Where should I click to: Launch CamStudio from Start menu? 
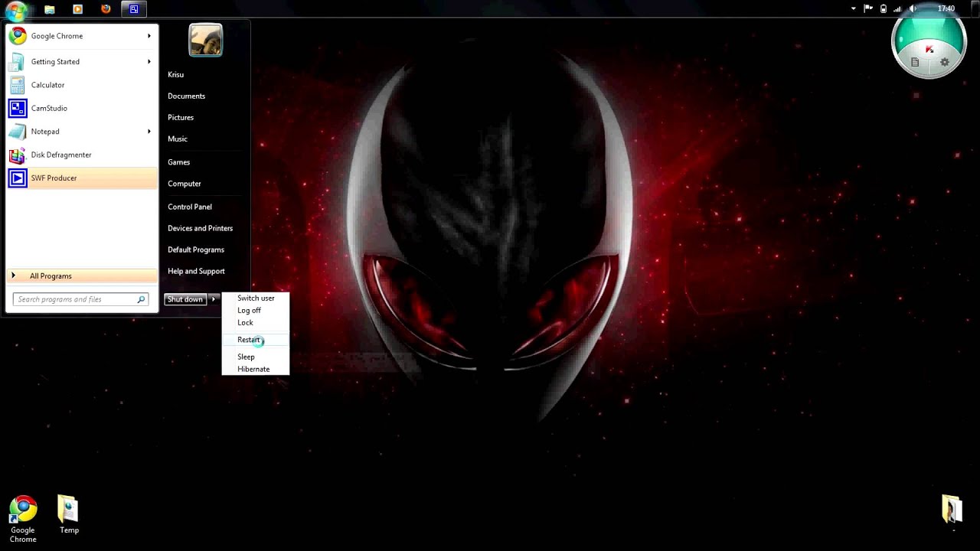(82, 108)
